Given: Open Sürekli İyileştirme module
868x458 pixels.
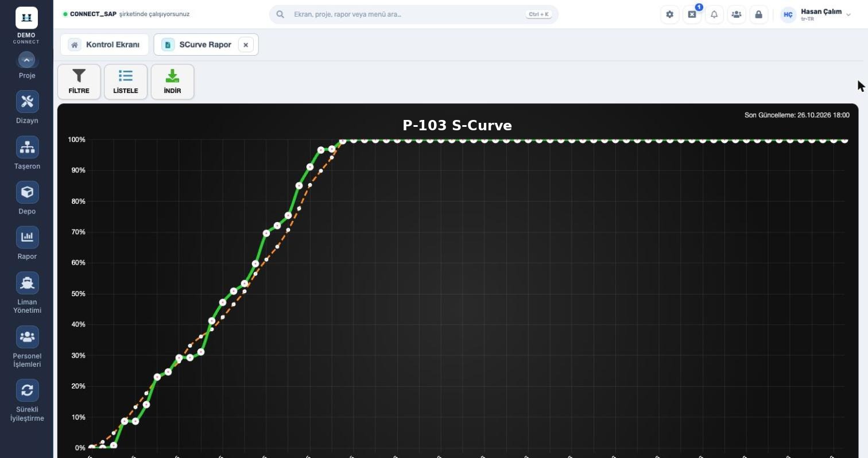Looking at the screenshot, I should tap(27, 401).
